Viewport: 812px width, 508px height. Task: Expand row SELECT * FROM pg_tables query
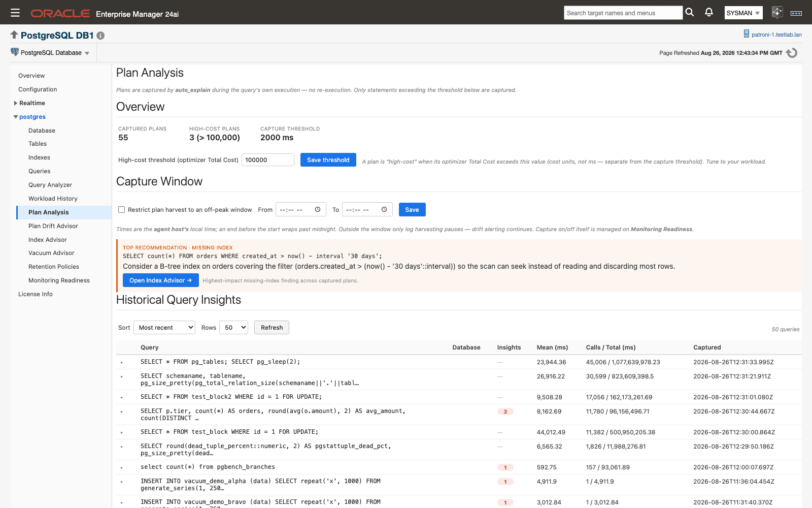pos(122,362)
